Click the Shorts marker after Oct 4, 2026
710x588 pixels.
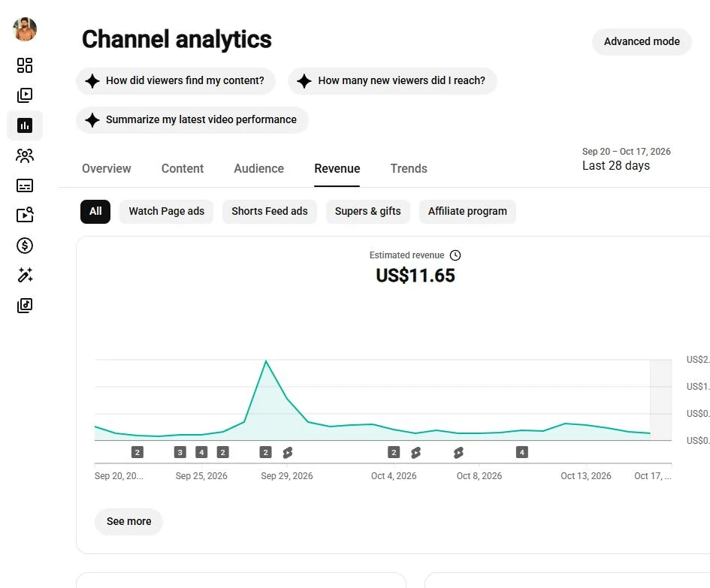[x=415, y=452]
